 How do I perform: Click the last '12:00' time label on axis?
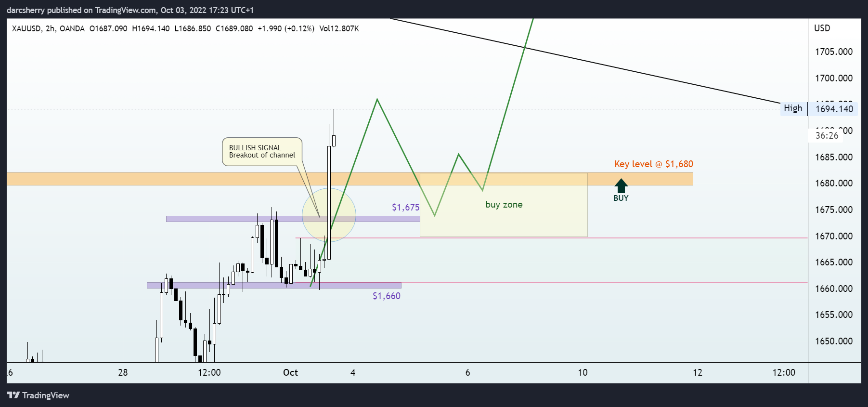click(x=784, y=372)
